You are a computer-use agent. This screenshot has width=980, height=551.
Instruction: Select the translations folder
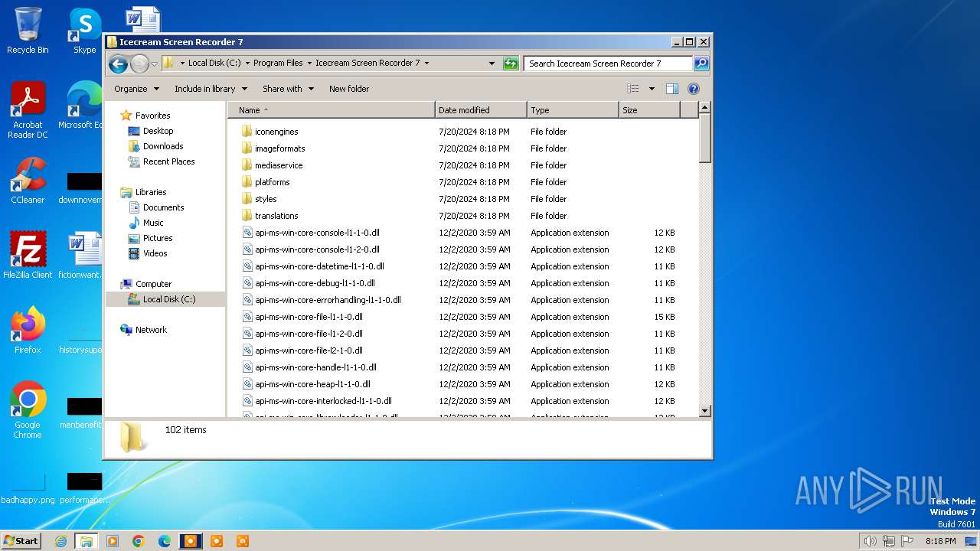[276, 216]
